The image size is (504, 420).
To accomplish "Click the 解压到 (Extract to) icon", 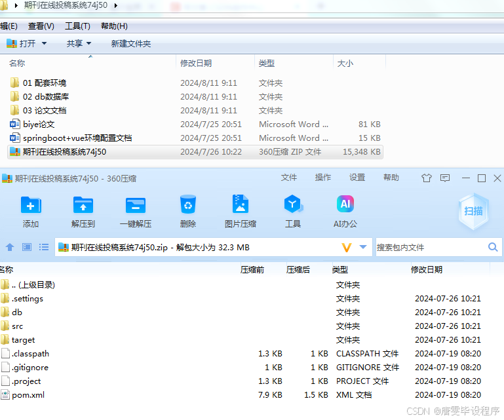I will coord(83,204).
